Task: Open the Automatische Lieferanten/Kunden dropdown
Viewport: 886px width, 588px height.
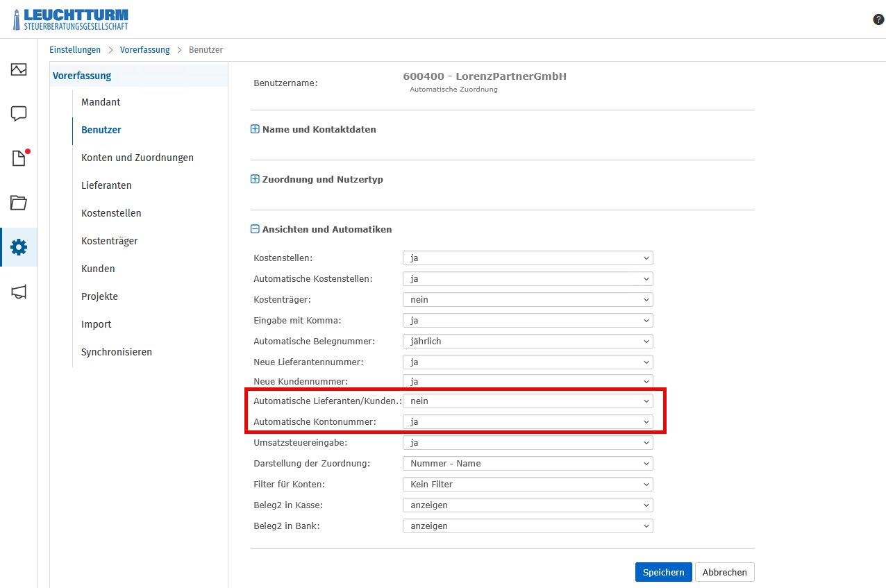Action: 528,401
